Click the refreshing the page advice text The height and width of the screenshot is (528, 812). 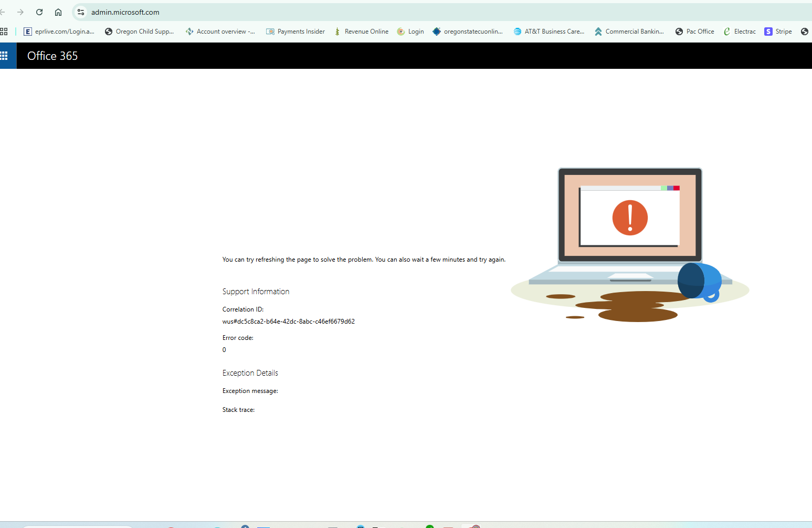click(x=364, y=260)
